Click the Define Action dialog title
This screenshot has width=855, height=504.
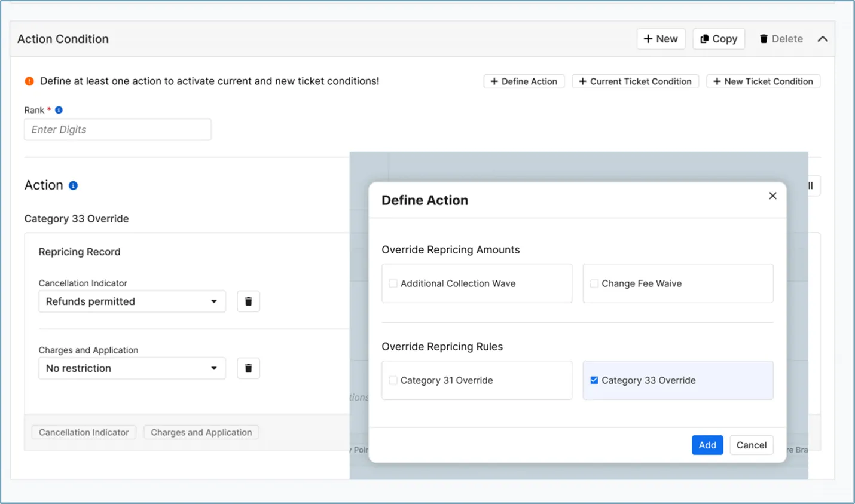point(425,200)
